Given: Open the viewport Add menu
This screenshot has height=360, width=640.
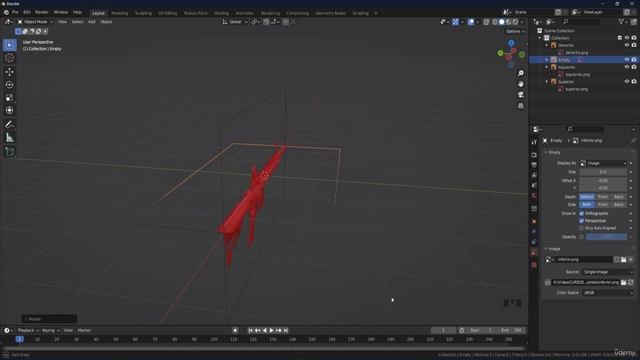Looking at the screenshot, I should pos(91,22).
